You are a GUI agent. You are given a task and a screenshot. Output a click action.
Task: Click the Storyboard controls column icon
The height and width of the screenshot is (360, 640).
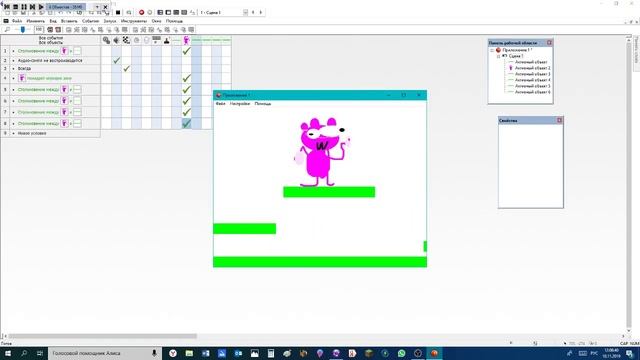(126, 40)
